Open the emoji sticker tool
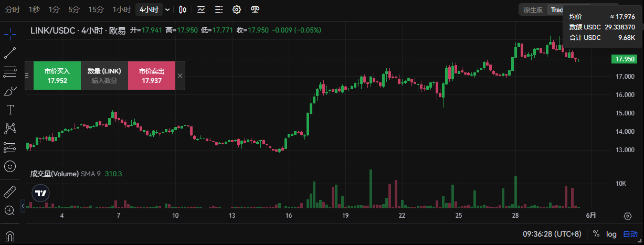644x245 pixels. click(x=10, y=167)
